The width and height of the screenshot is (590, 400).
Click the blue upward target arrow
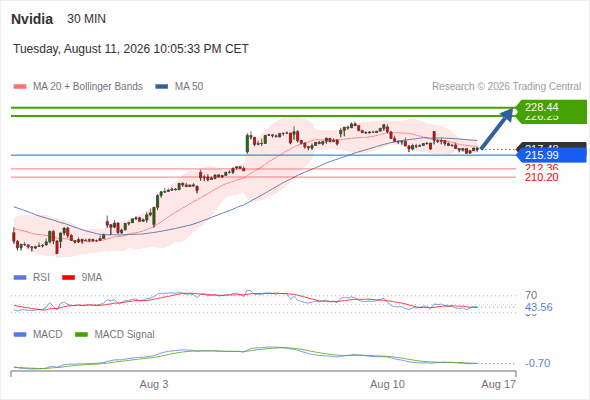[x=497, y=128]
